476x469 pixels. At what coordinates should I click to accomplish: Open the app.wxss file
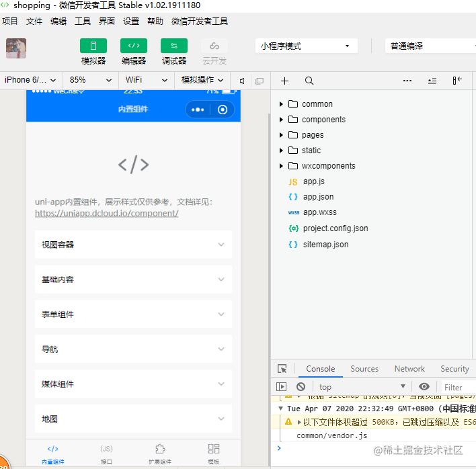pos(319,212)
